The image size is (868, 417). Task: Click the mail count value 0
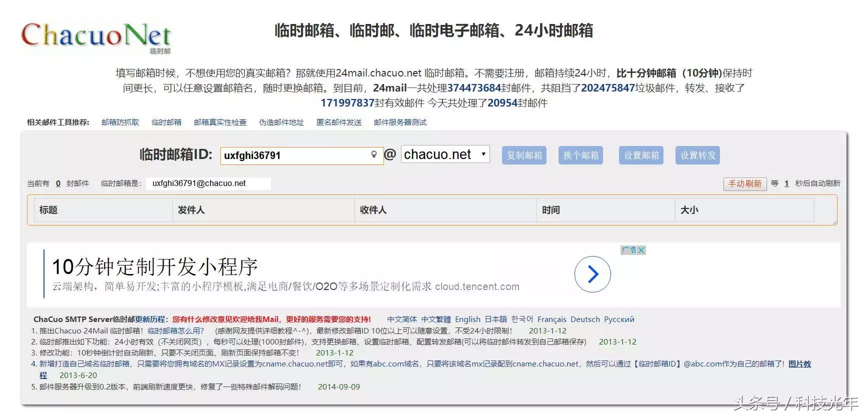(x=58, y=183)
